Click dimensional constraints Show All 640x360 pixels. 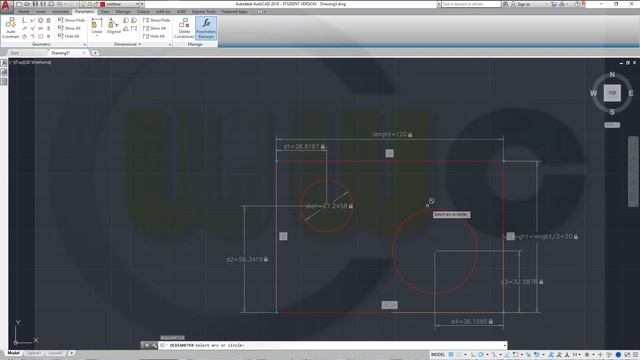pyautogui.click(x=155, y=28)
